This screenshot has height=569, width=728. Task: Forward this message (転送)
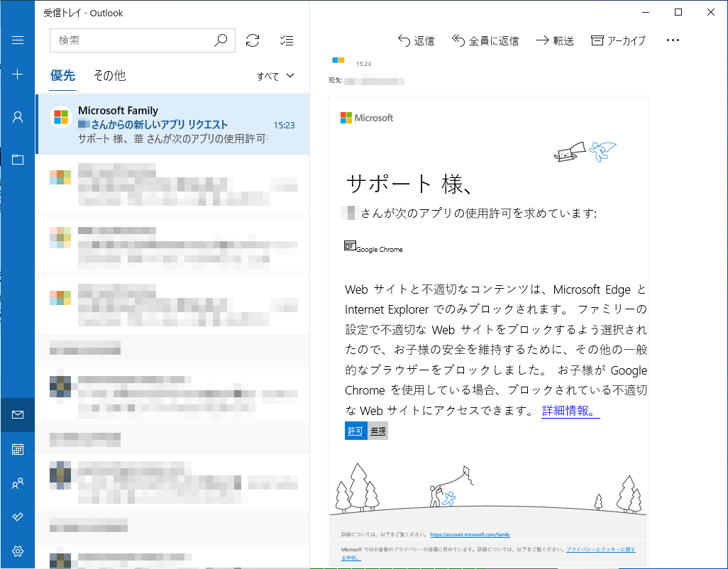[556, 41]
